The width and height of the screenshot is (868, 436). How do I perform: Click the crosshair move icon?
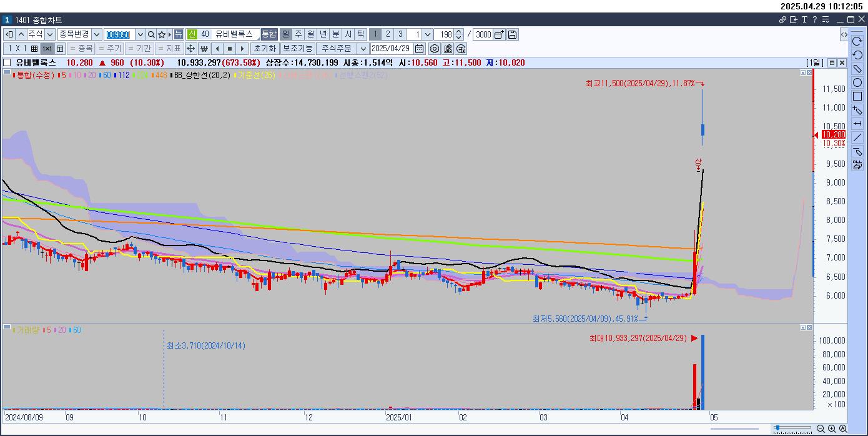click(x=190, y=49)
